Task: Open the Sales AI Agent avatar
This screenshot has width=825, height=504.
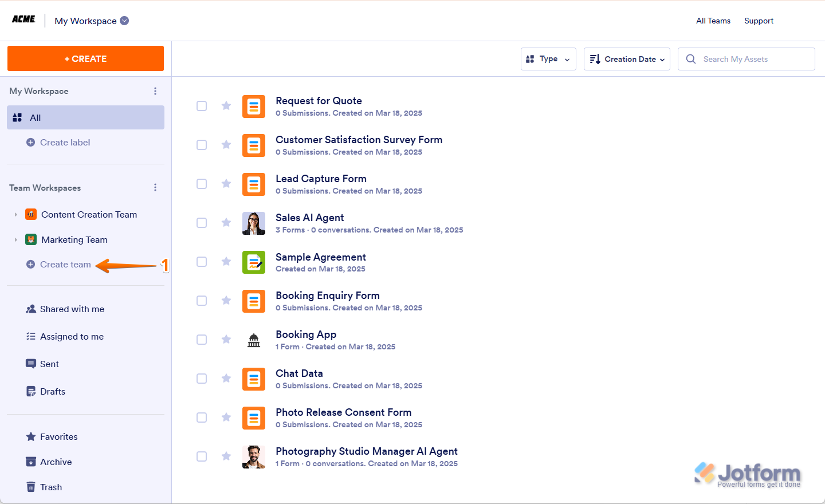Action: (x=253, y=223)
